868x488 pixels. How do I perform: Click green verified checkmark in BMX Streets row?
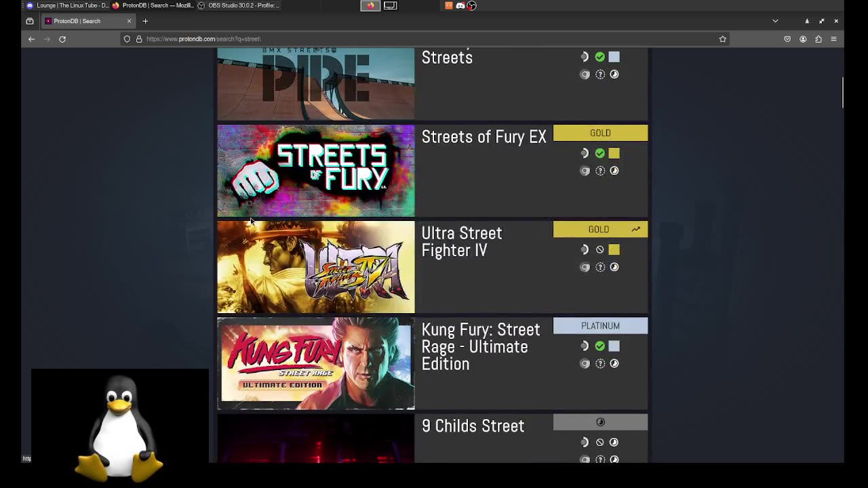(599, 57)
